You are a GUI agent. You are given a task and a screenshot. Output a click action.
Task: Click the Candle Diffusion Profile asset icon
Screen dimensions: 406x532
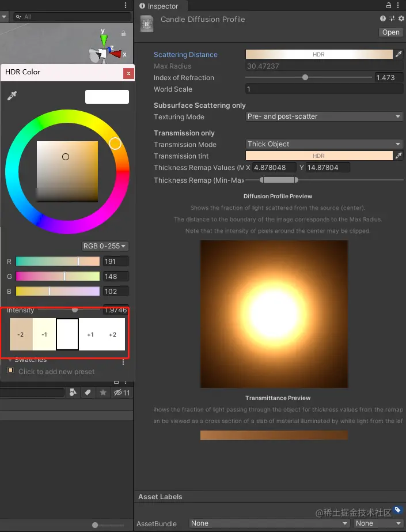(x=147, y=24)
